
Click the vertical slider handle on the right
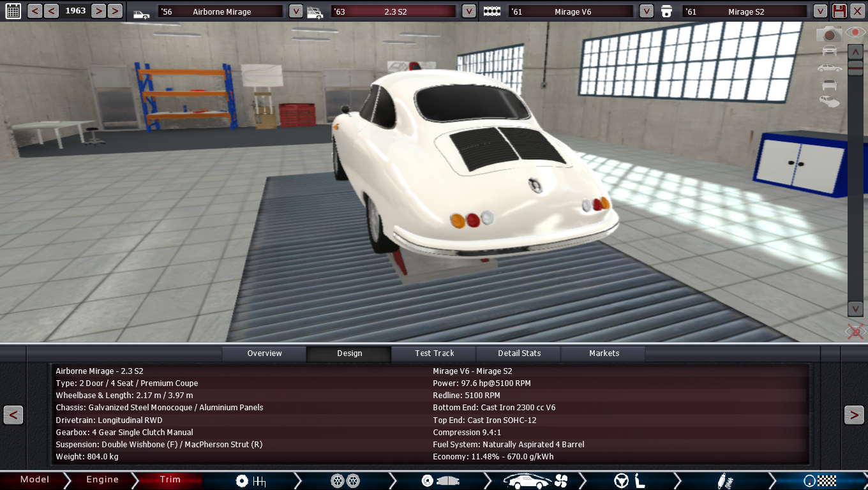point(855,68)
